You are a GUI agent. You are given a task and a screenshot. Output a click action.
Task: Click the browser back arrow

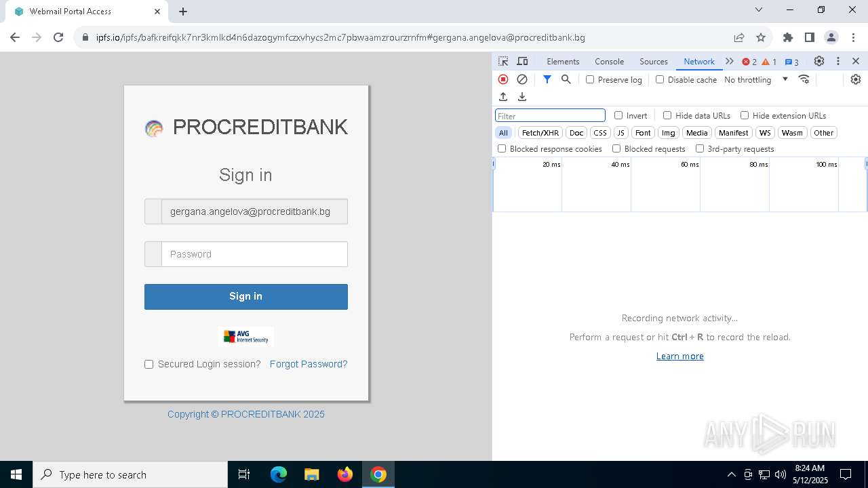15,37
